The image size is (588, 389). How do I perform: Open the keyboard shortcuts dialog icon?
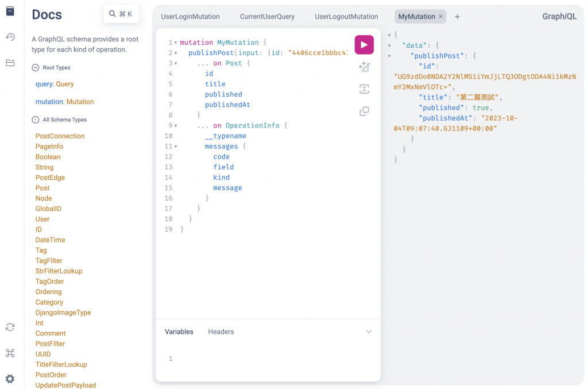(x=10, y=353)
